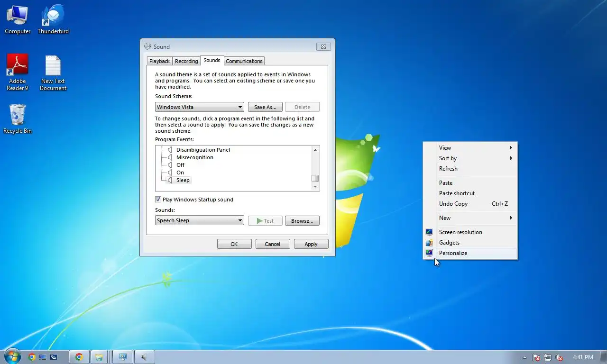Click the muted volume tray icon
Image resolution: width=607 pixels, height=364 pixels.
(559, 357)
